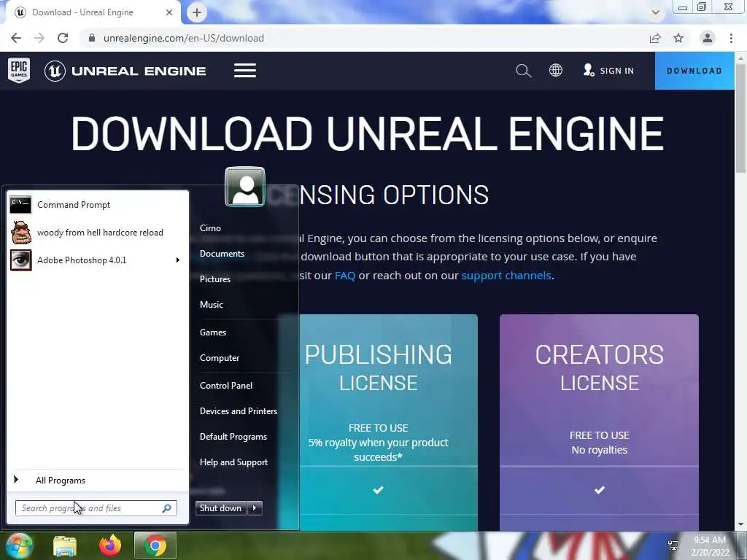Bookmark this page with the star
The width and height of the screenshot is (747, 560).
pos(678,38)
